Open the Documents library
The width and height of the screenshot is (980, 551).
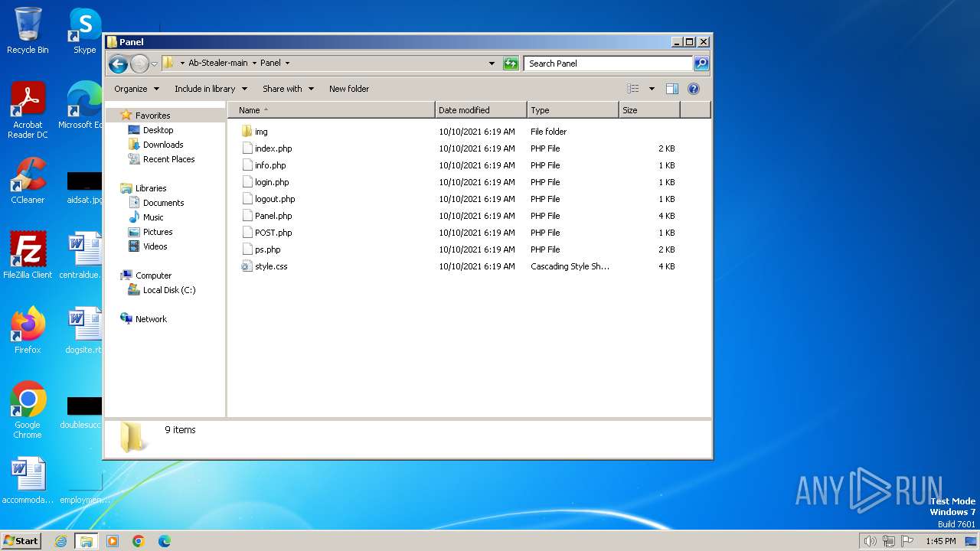163,203
